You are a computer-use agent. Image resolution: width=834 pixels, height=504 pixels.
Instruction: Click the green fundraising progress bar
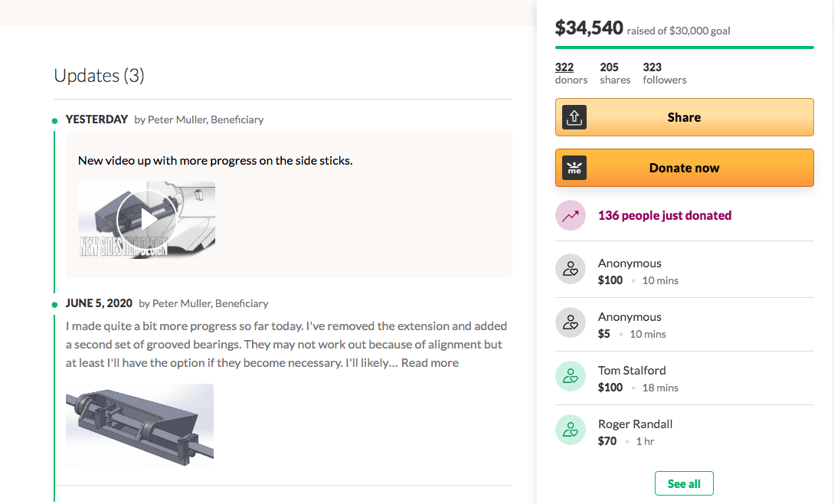pos(684,47)
